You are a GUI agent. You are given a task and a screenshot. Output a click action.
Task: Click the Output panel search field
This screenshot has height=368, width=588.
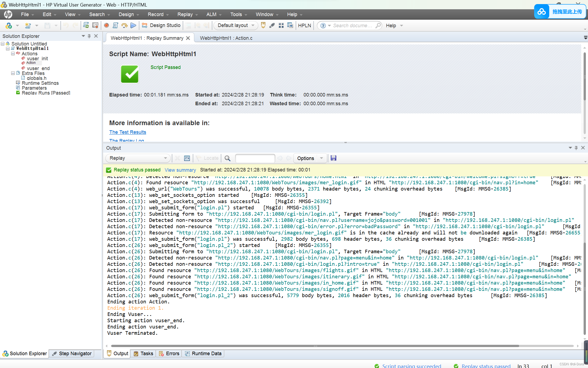click(255, 158)
